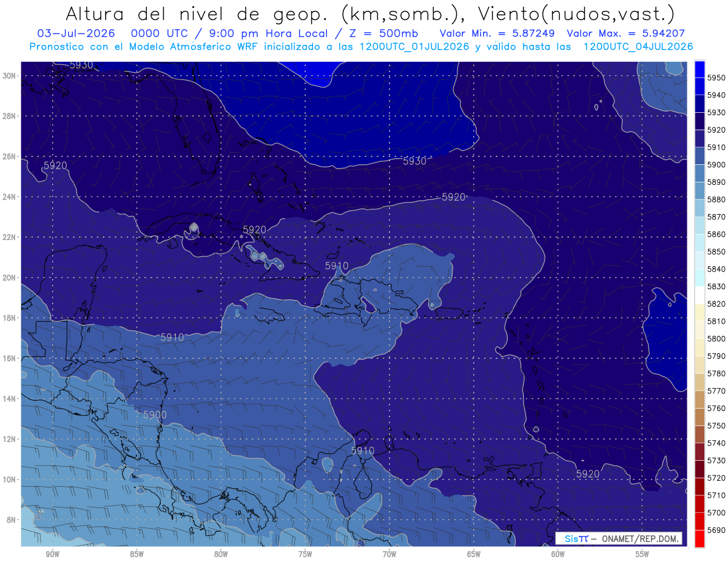The height and width of the screenshot is (562, 728).
Task: Click the 18N latitude axis label
Action: pyautogui.click(x=9, y=318)
